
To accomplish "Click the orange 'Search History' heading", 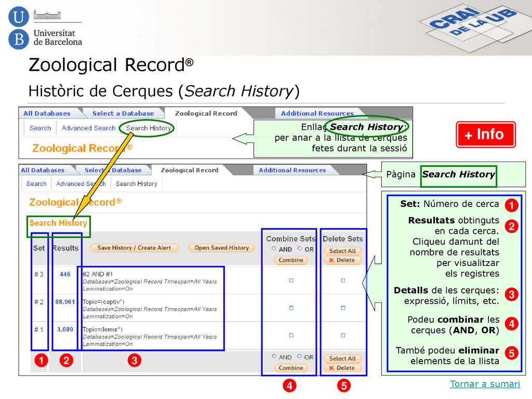I will point(58,223).
